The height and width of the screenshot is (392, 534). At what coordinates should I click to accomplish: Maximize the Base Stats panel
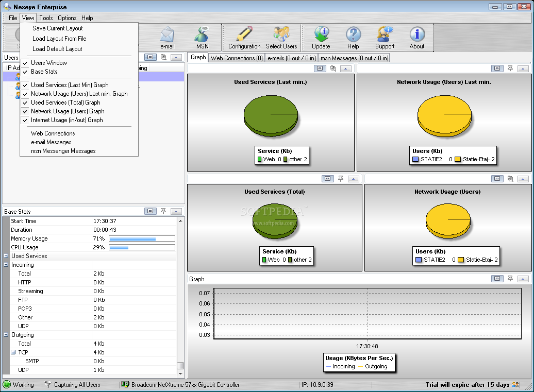click(150, 211)
